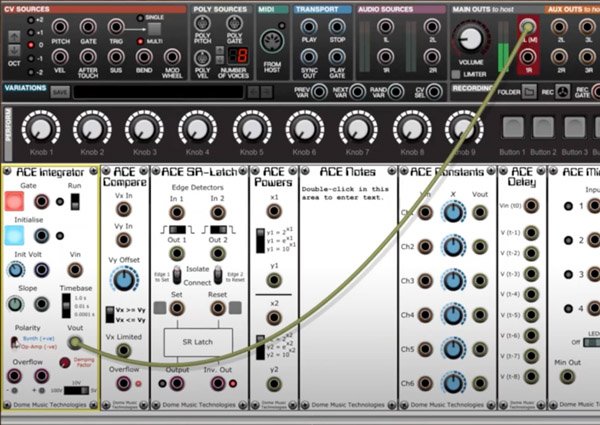Click perform Knob 1
The image size is (600, 425).
(41, 129)
